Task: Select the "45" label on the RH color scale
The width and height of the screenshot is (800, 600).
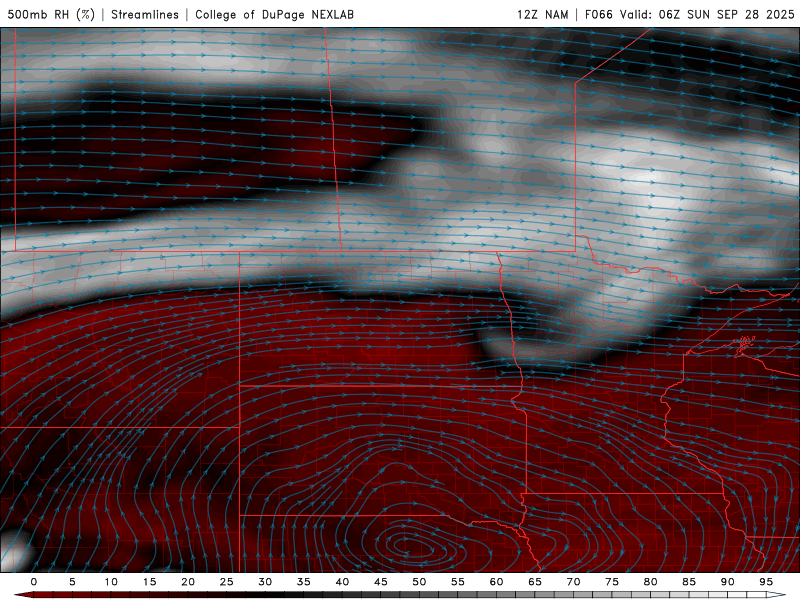Action: pyautogui.click(x=381, y=582)
